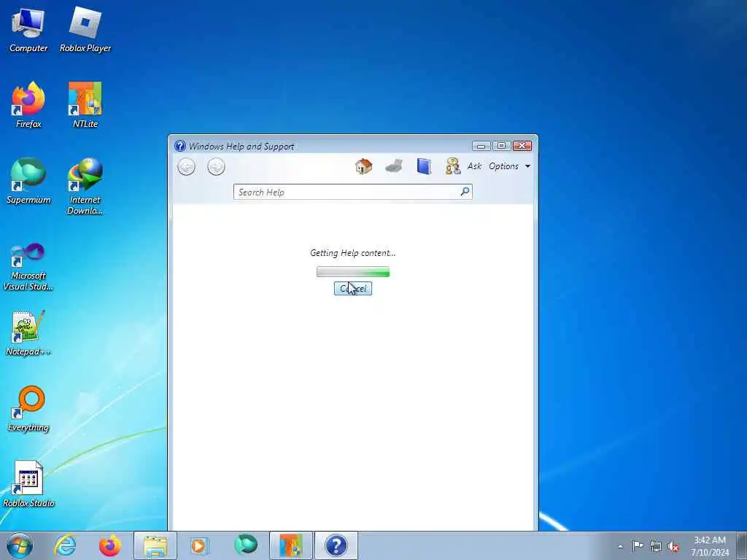
Task: Select the Roblox Studio desktop shortcut
Action: [x=28, y=485]
